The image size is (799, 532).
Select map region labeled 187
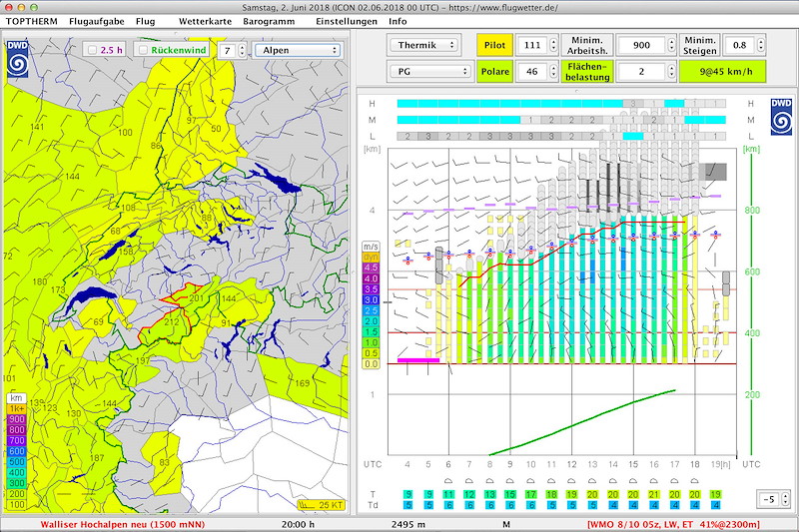click(97, 458)
